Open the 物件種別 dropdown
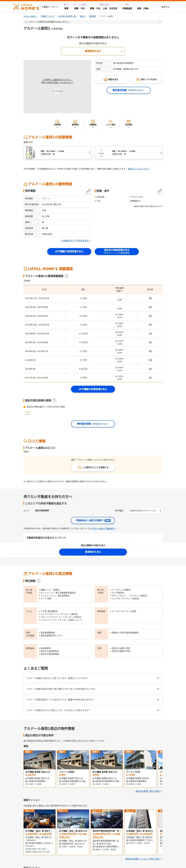The image size is (186, 868). [144, 511]
